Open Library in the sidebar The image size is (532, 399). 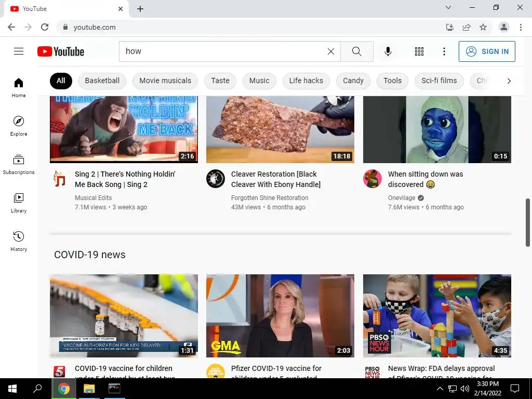tap(19, 203)
